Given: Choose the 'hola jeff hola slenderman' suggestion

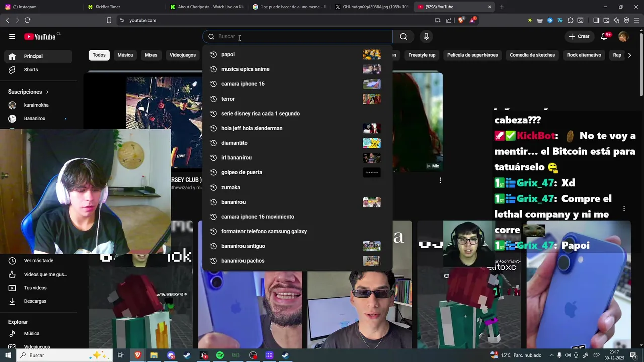Looking at the screenshot, I should tap(297, 128).
